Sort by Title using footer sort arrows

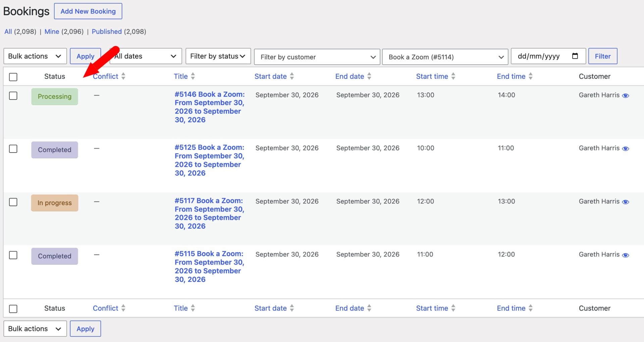[x=193, y=308]
